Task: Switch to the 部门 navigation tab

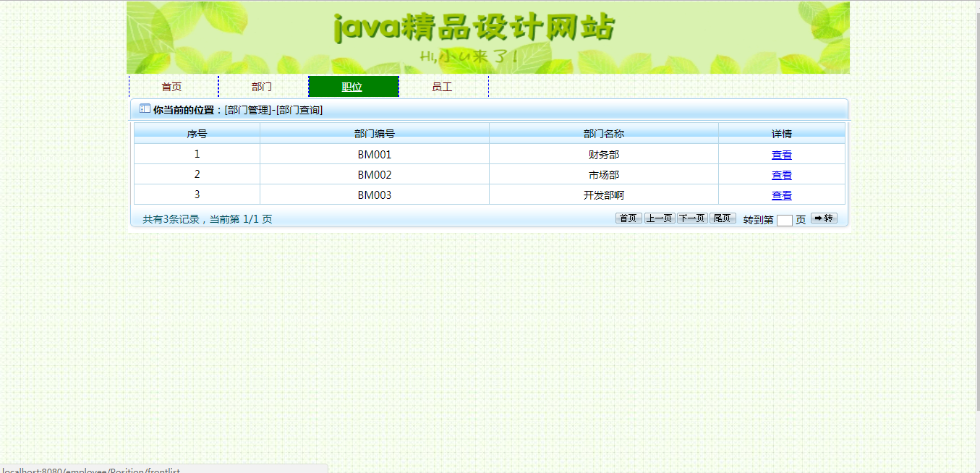Action: coord(262,87)
